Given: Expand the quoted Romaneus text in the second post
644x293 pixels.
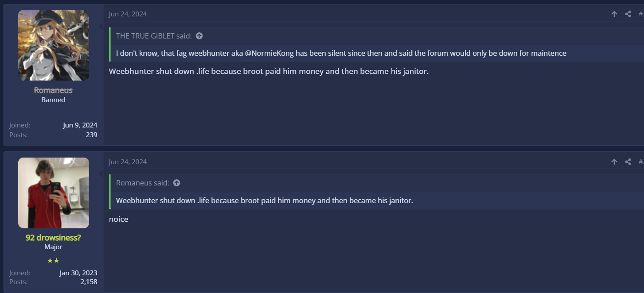Looking at the screenshot, I should point(264,200).
